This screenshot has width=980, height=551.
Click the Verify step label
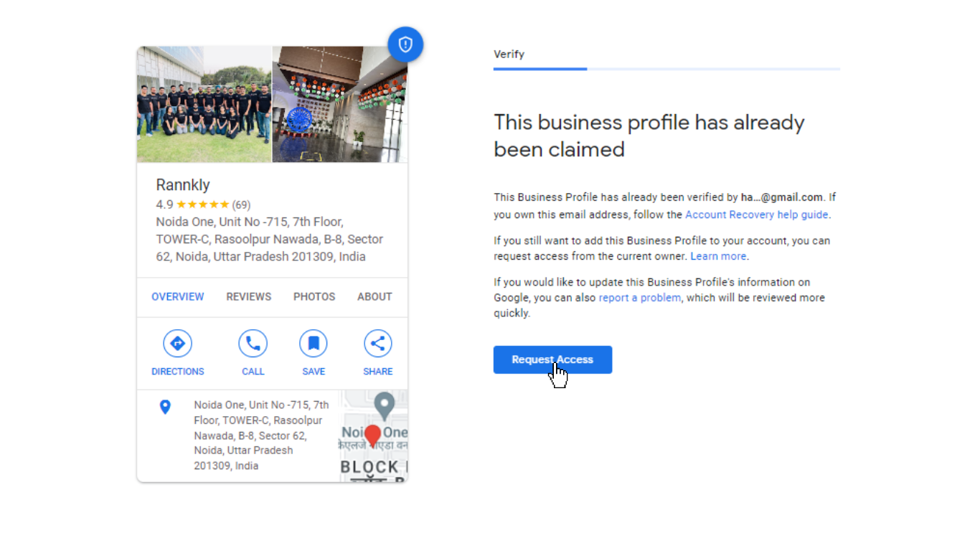[509, 55]
